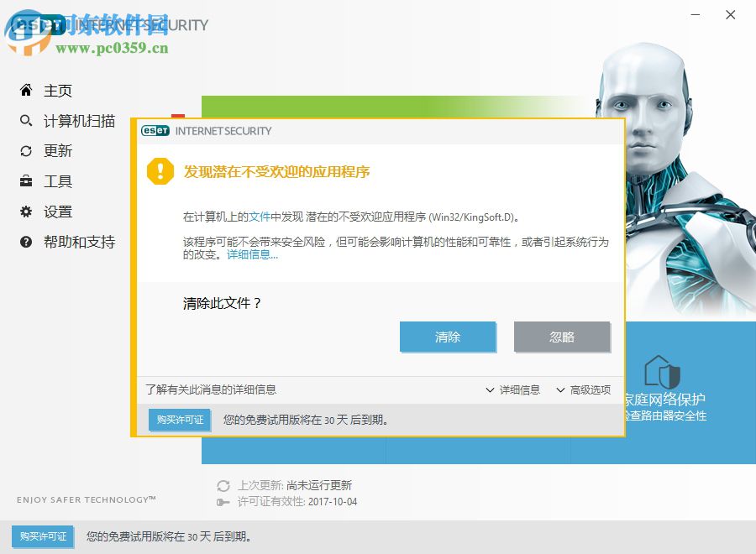Click the 上次更新 refresh status icon
Image resolution: width=756 pixels, height=554 pixels.
(223, 485)
